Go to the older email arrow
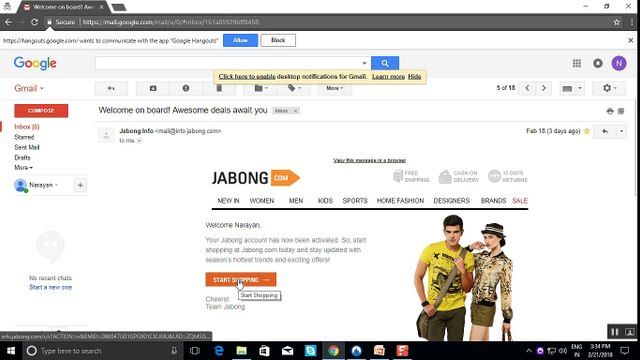 [x=544, y=88]
